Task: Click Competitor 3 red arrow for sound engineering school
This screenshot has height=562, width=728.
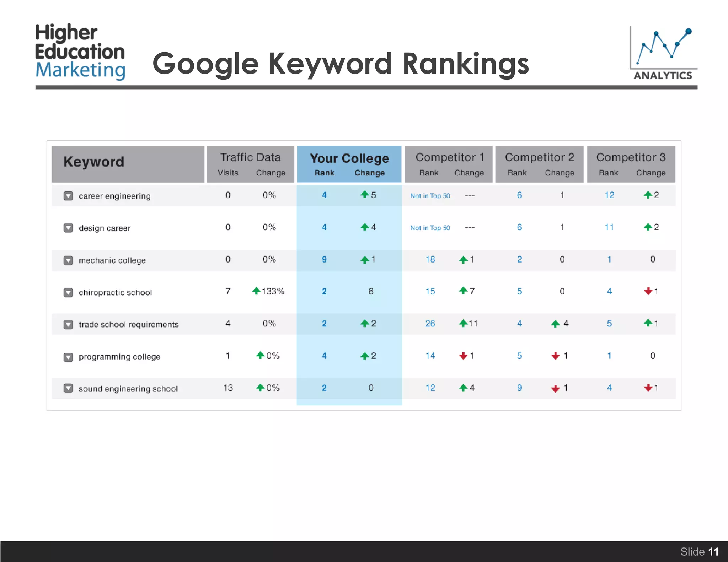Action: 648,388
